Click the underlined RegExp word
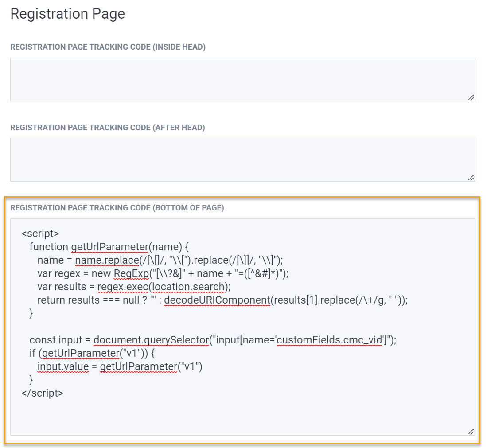Screen dimensions: 487x448 tap(131, 273)
